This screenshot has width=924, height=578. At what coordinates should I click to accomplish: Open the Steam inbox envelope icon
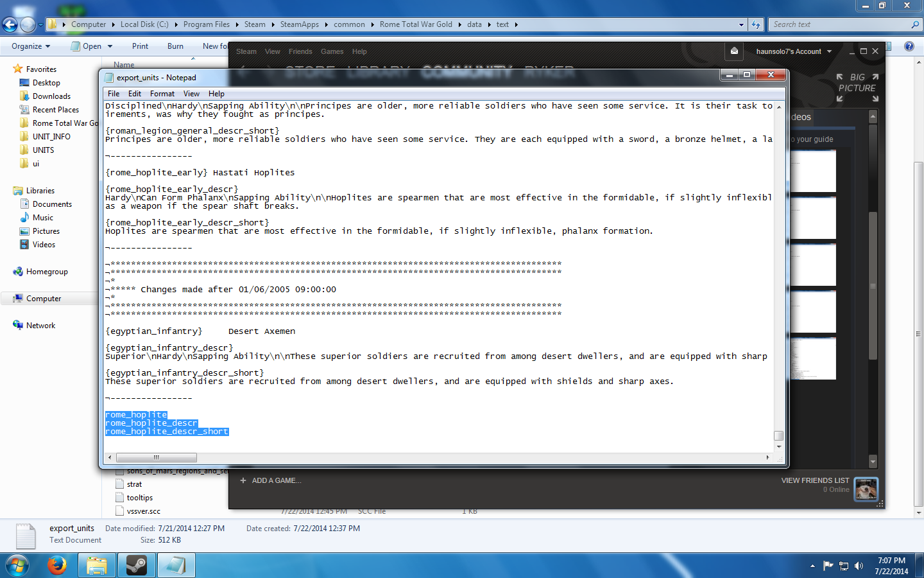[x=734, y=51]
